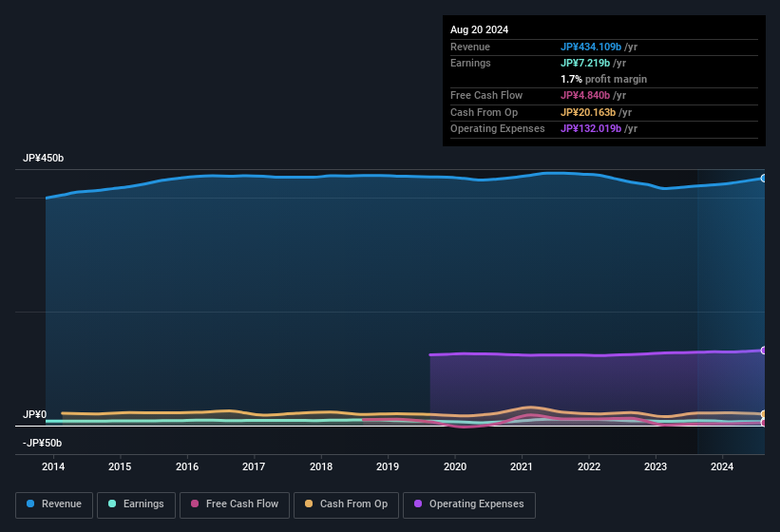Click the Operating Expenses tooltip label
This screenshot has height=532, width=780.
coord(498,129)
